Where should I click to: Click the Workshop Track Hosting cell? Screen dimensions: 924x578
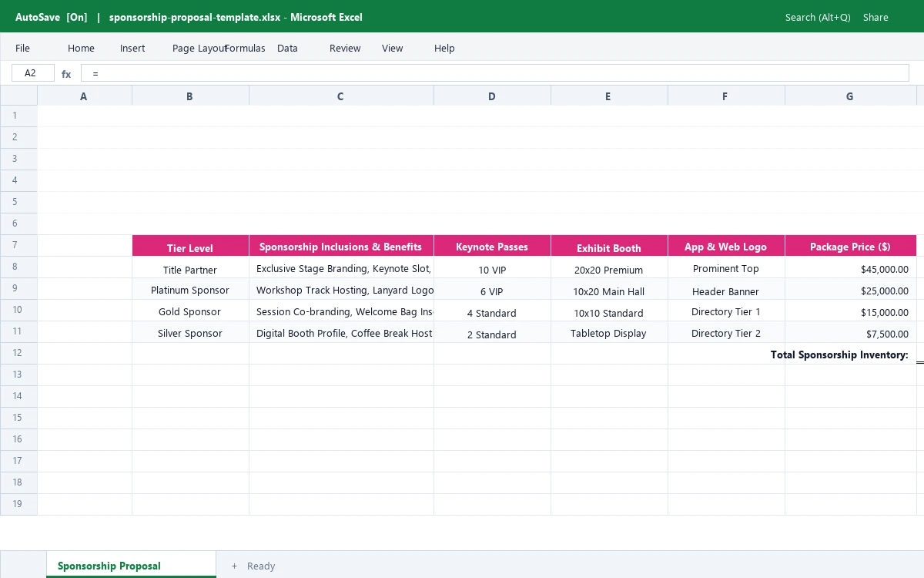pos(341,289)
